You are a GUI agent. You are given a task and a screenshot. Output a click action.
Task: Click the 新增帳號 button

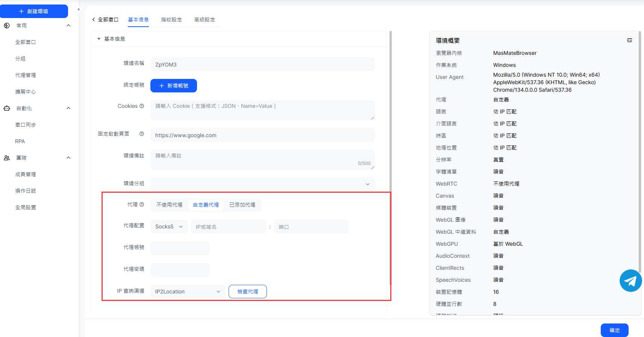tap(173, 86)
